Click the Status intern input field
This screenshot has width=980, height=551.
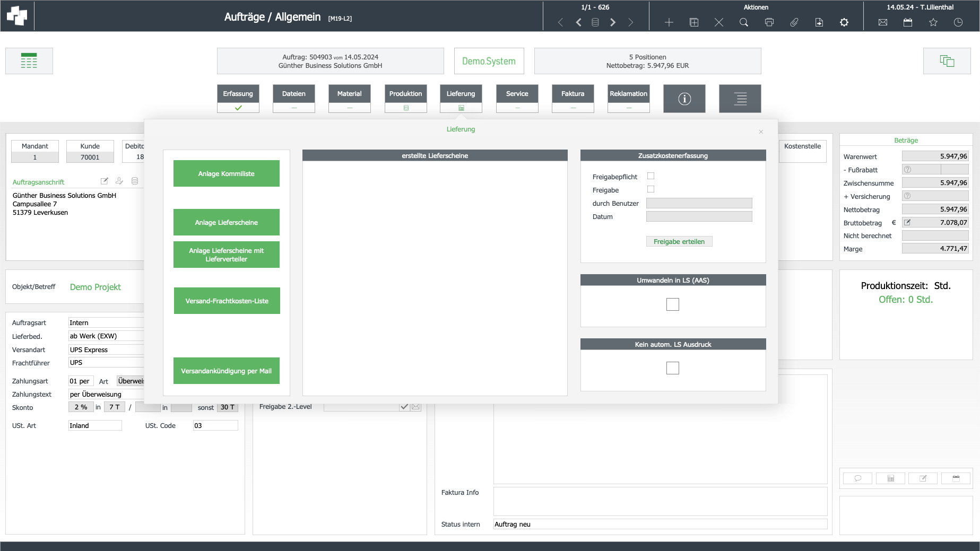(x=660, y=524)
